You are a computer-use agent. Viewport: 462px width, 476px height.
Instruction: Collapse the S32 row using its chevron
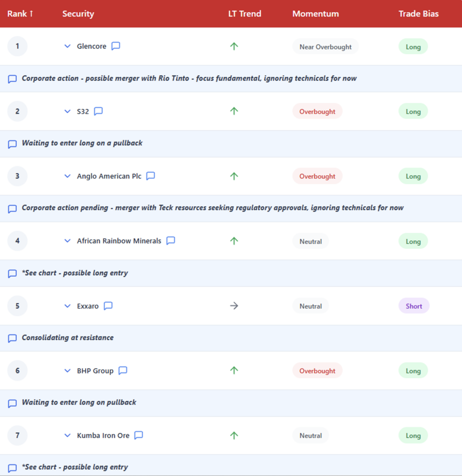(67, 111)
